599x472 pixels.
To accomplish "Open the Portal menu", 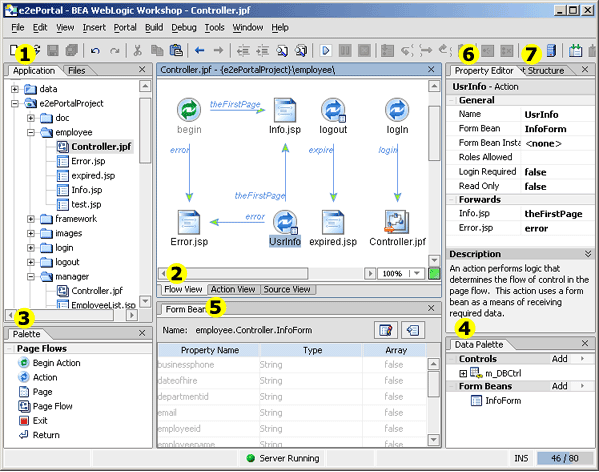I will (125, 27).
